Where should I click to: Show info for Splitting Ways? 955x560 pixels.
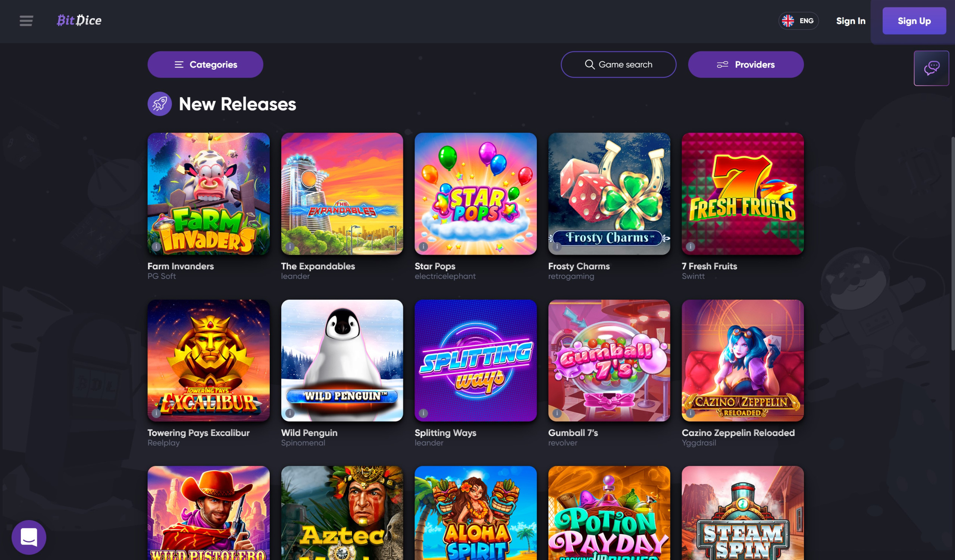[x=423, y=413]
